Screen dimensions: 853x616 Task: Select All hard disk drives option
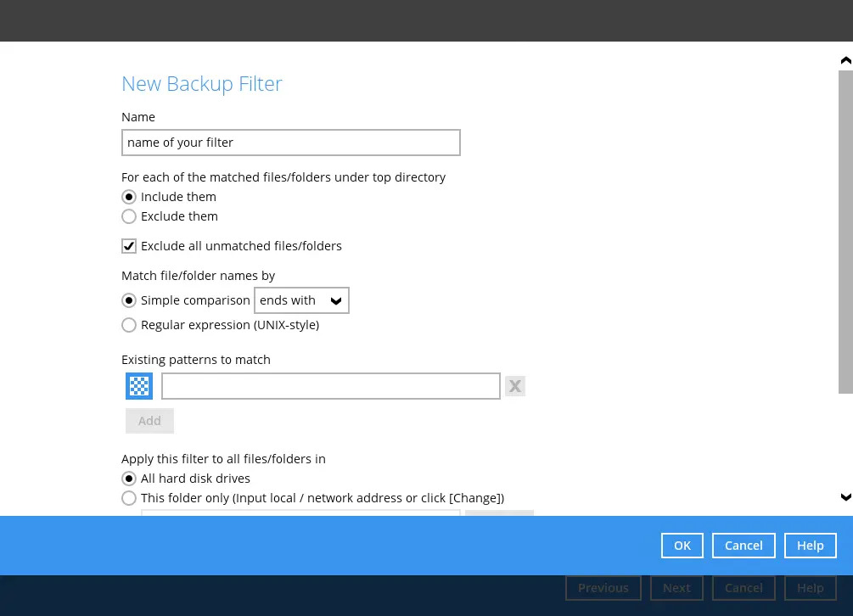coord(129,479)
